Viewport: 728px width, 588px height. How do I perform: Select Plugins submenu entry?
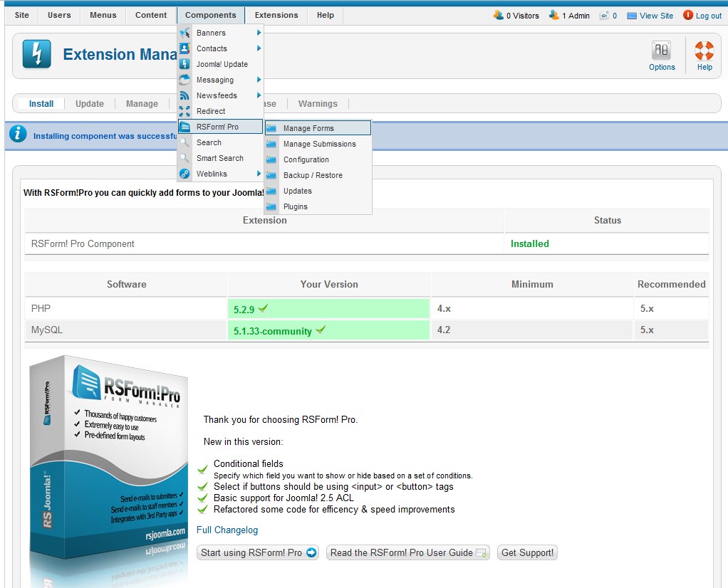click(x=318, y=206)
